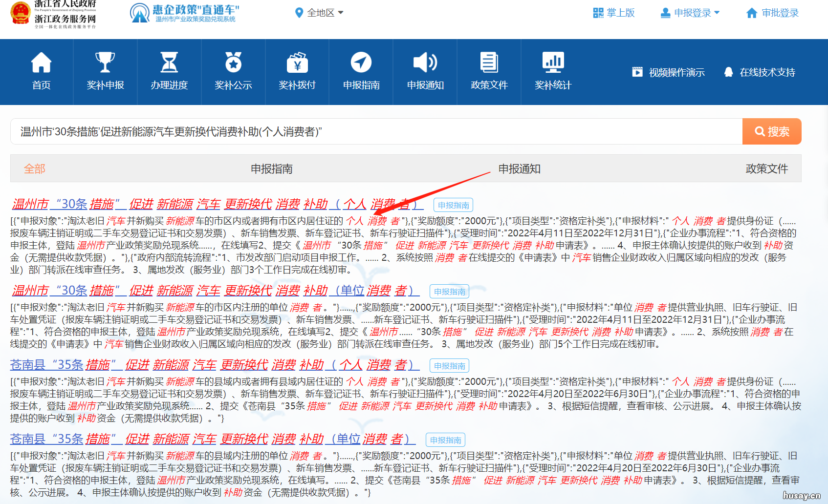Image resolution: width=828 pixels, height=504 pixels.
Task: Open 办理进度 hourglass icon
Action: pos(169,72)
